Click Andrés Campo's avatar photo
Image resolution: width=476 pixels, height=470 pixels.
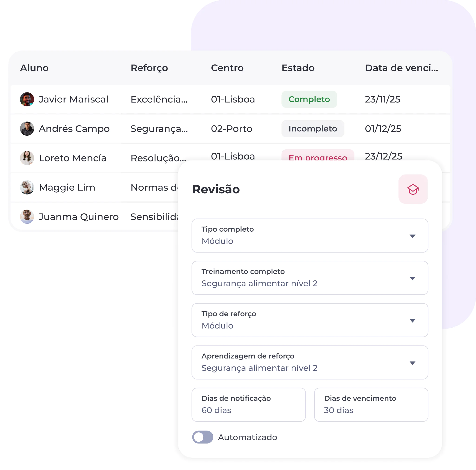pos(27,128)
